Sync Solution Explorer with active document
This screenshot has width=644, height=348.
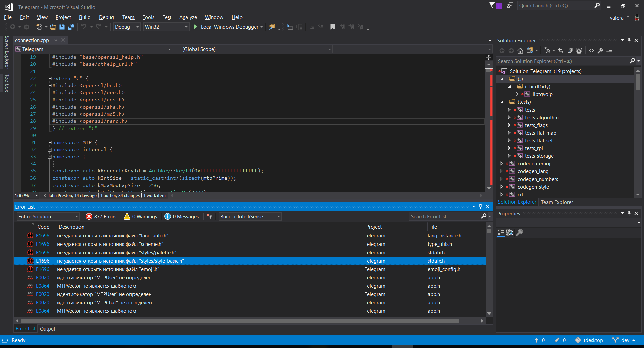click(x=561, y=51)
